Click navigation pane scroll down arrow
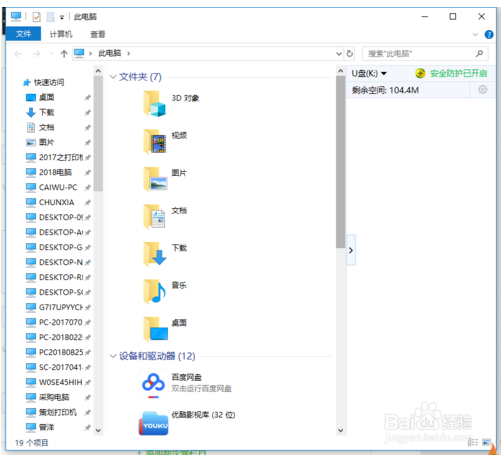Viewport: 504px width, 462px height. pyautogui.click(x=98, y=430)
